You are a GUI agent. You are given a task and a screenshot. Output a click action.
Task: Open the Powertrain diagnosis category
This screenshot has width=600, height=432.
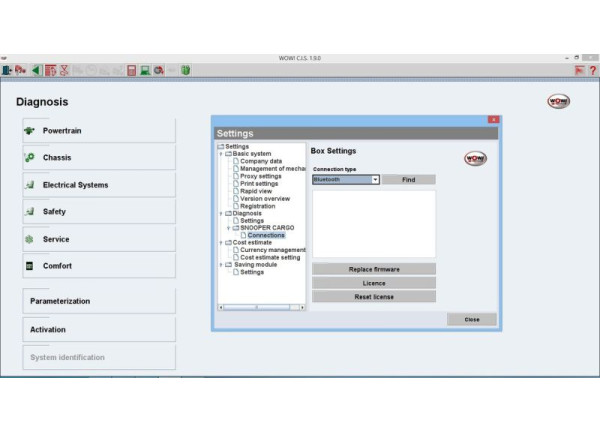pos(98,131)
